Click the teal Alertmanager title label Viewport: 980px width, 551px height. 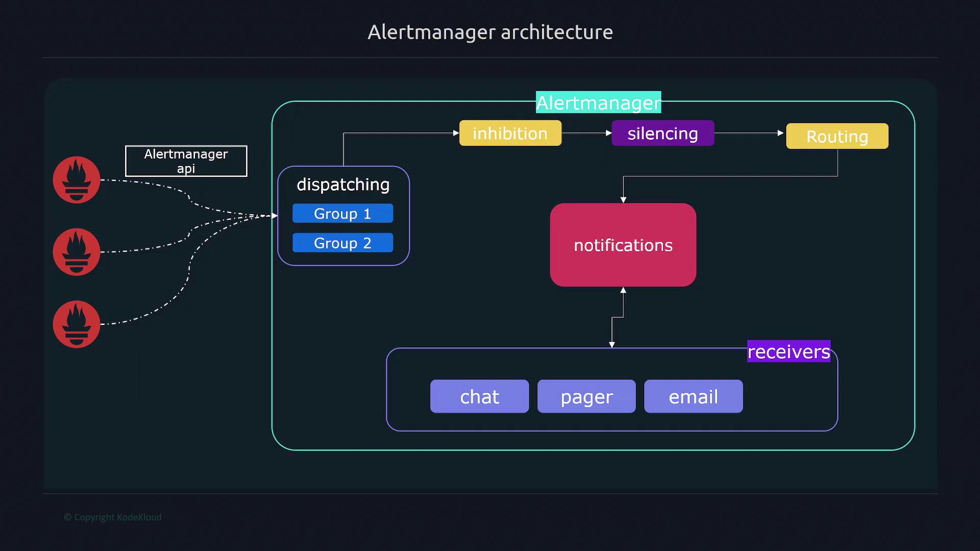598,103
